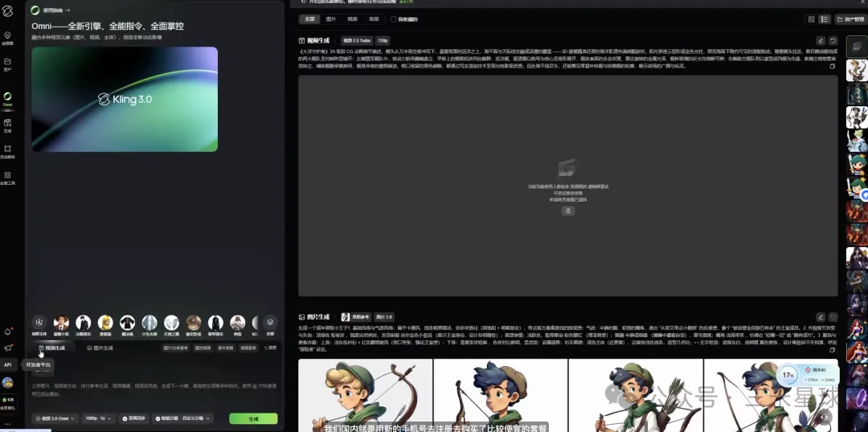Select the top thumbnail in right history strip

(857, 47)
